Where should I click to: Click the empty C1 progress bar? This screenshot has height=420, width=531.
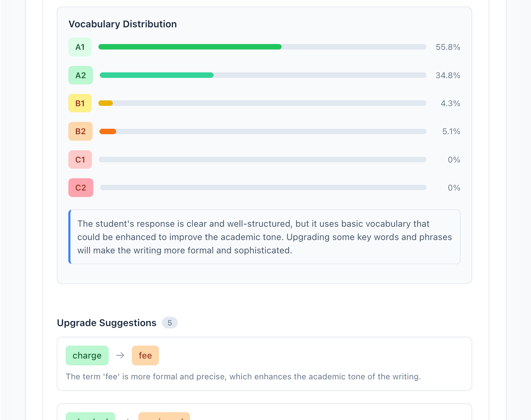262,159
